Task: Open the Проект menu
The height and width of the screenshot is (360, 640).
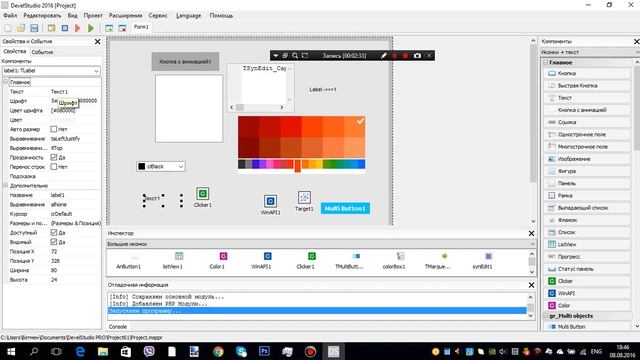Action: pos(93,16)
